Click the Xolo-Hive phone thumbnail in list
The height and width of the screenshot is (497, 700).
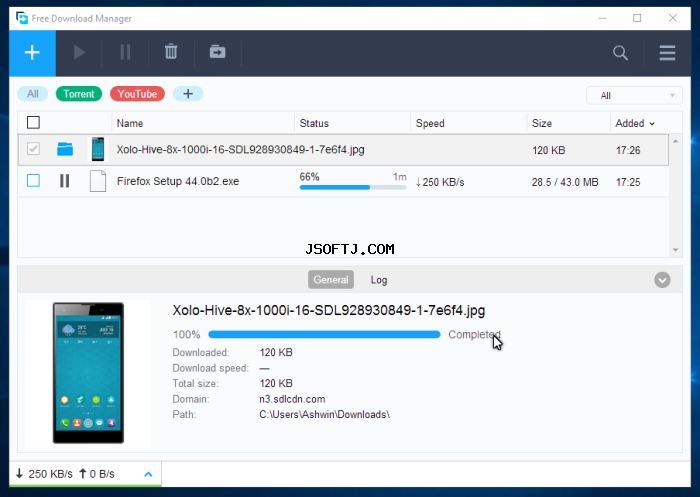(98, 149)
